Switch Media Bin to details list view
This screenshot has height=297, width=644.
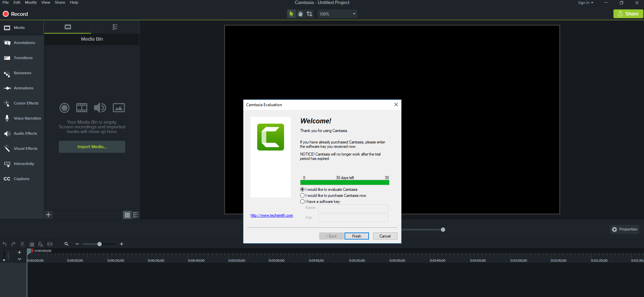tap(136, 215)
